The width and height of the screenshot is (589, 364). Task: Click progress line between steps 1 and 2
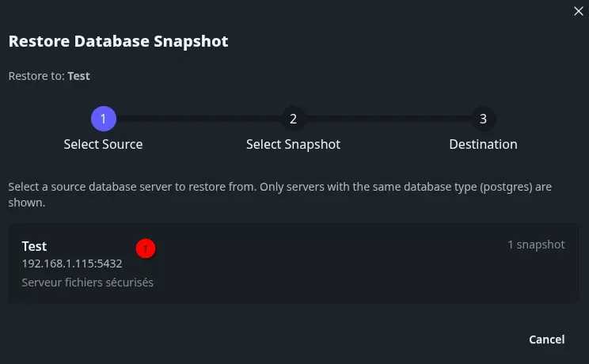(198, 119)
